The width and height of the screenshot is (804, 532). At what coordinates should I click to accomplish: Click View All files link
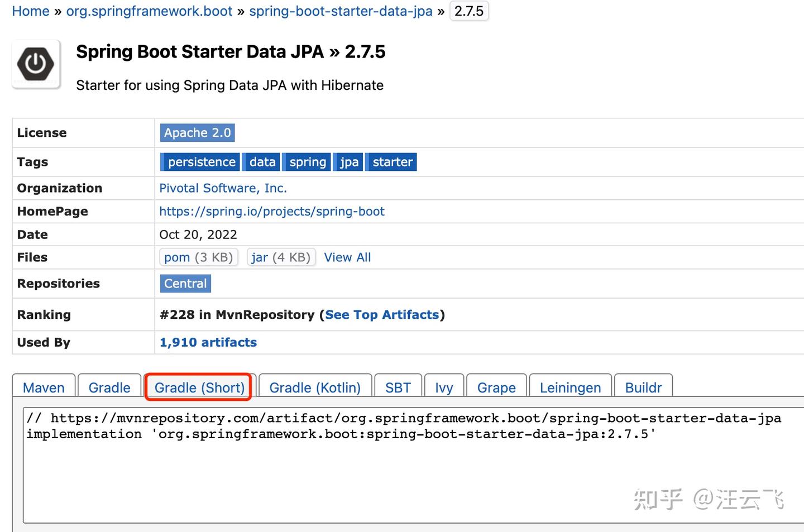(347, 257)
